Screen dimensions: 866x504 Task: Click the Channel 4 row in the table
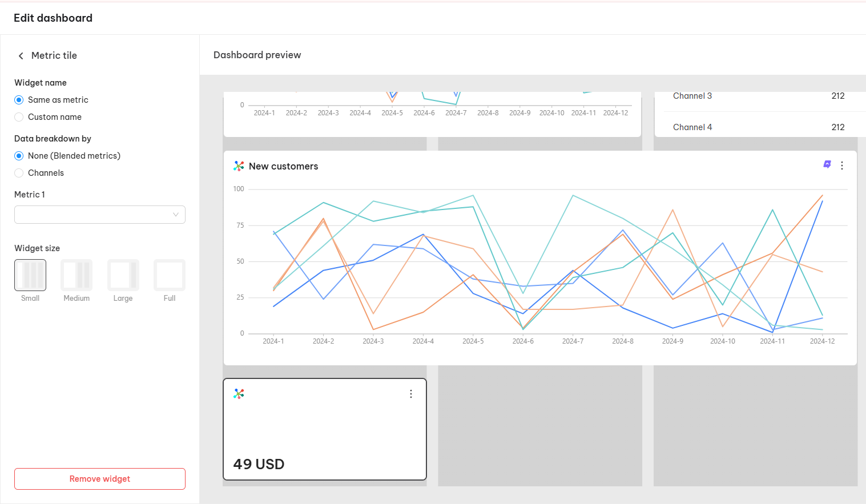coord(759,127)
